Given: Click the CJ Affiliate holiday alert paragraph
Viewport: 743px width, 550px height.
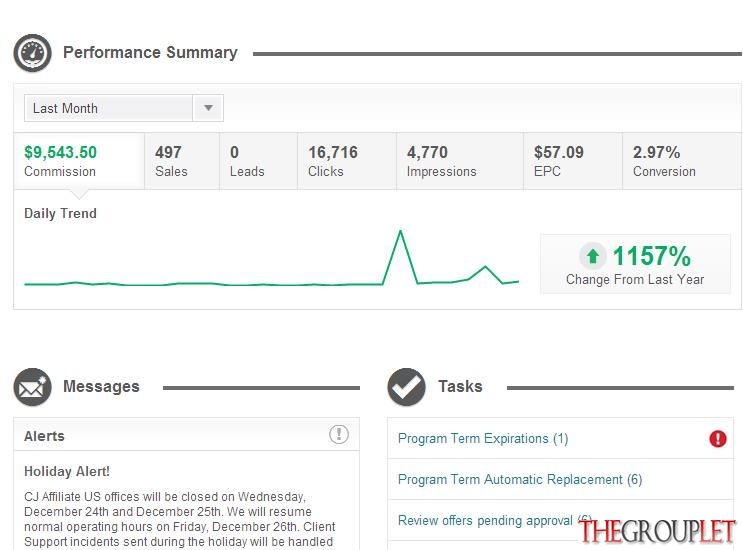Looking at the screenshot, I should pos(180,519).
